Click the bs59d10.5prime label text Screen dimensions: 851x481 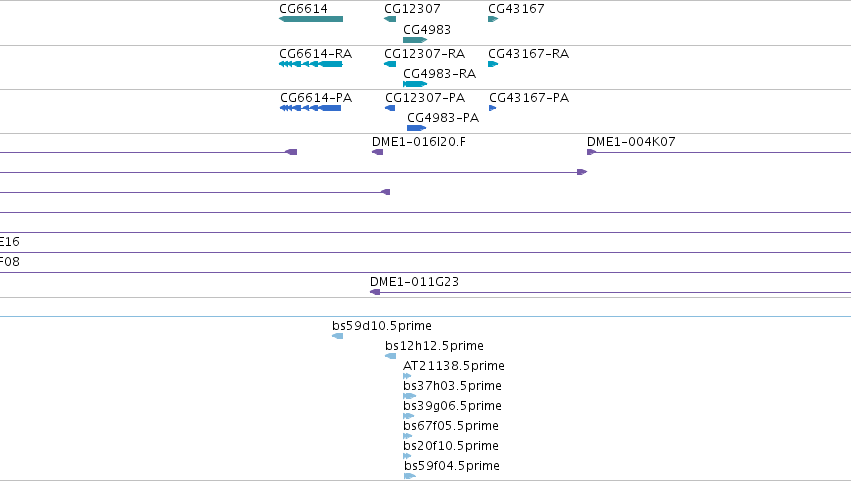tap(382, 326)
